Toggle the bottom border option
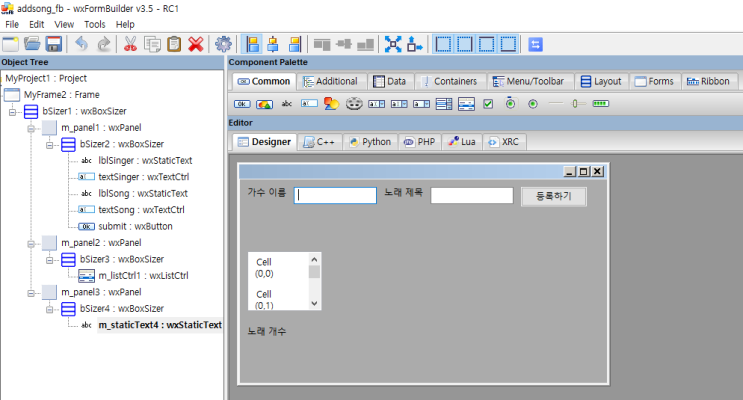Viewport: 743px width, 400px height. [508, 44]
